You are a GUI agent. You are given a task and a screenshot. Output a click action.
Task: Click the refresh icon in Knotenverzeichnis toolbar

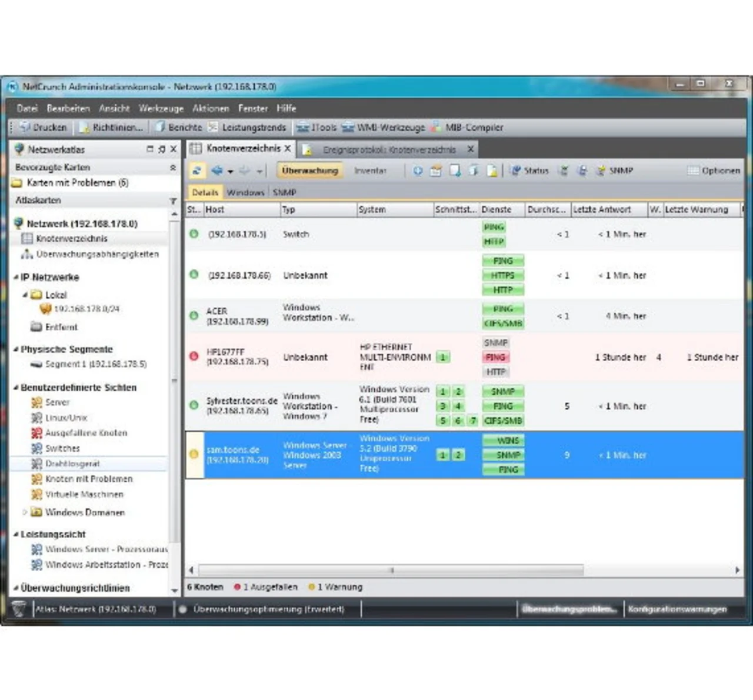197,171
